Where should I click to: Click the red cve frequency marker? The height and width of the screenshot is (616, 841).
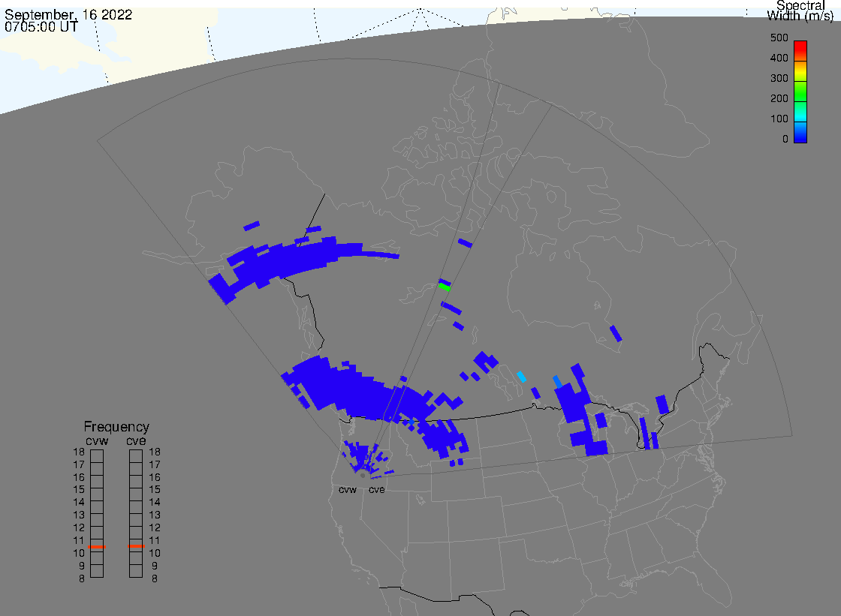(x=136, y=546)
